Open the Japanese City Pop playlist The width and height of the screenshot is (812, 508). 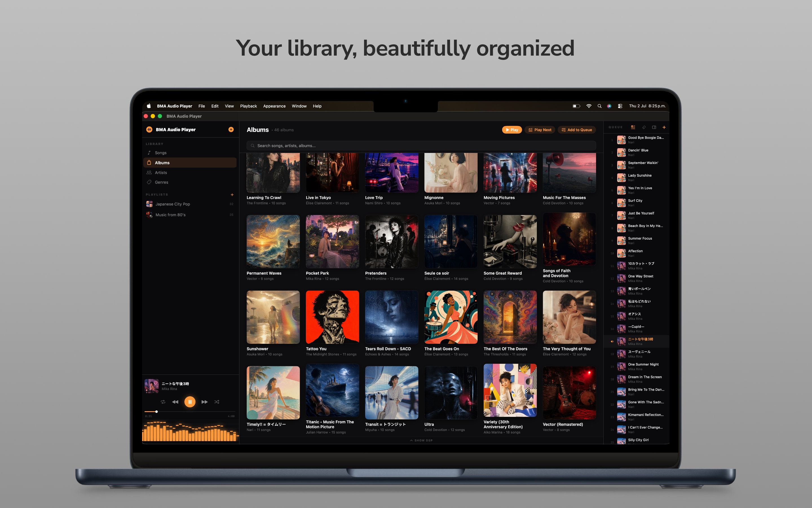coord(190,204)
